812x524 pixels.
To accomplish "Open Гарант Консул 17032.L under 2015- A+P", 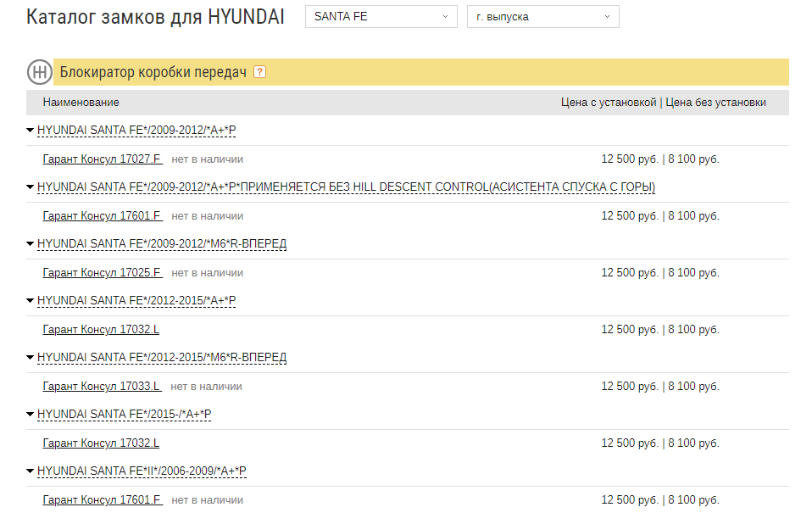I will pos(101,443).
